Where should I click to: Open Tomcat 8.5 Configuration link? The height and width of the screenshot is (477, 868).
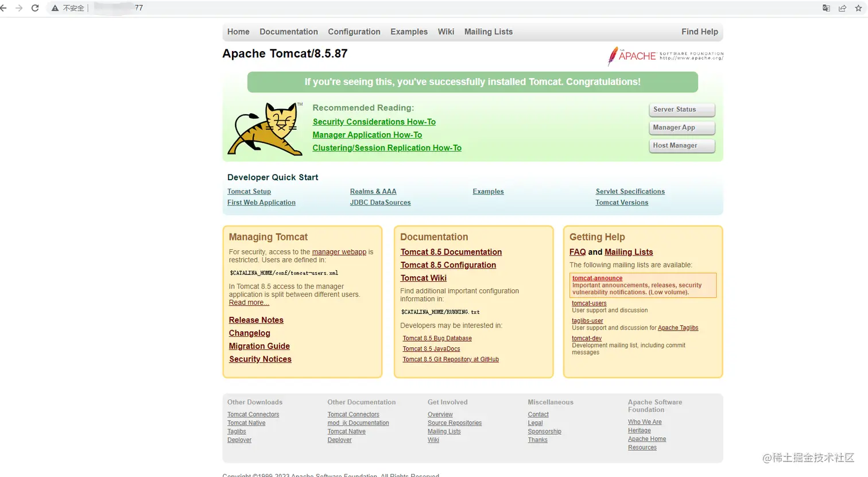pos(448,265)
